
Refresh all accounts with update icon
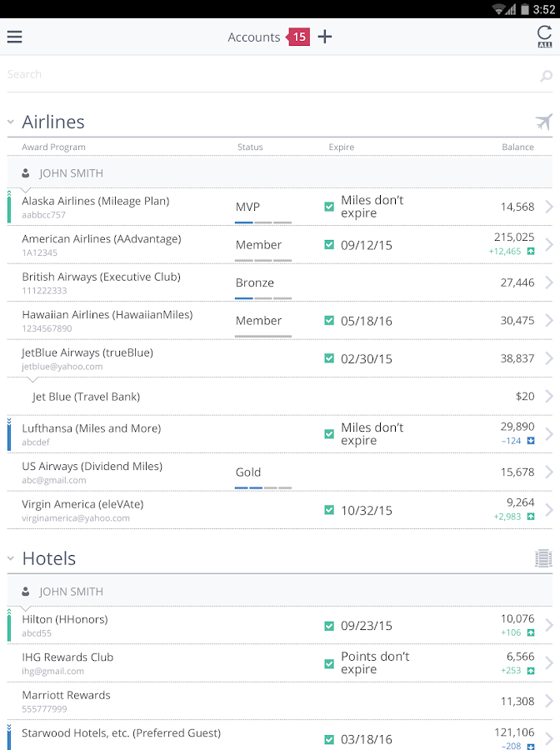544,37
